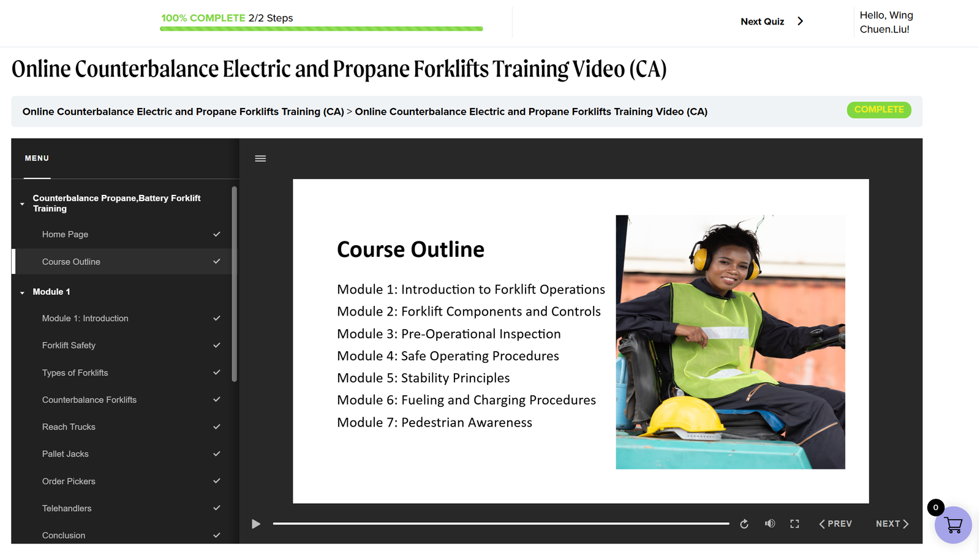Click 'Module 6: Fueling and Charging Procedures' text
The height and width of the screenshot is (554, 980).
point(466,400)
